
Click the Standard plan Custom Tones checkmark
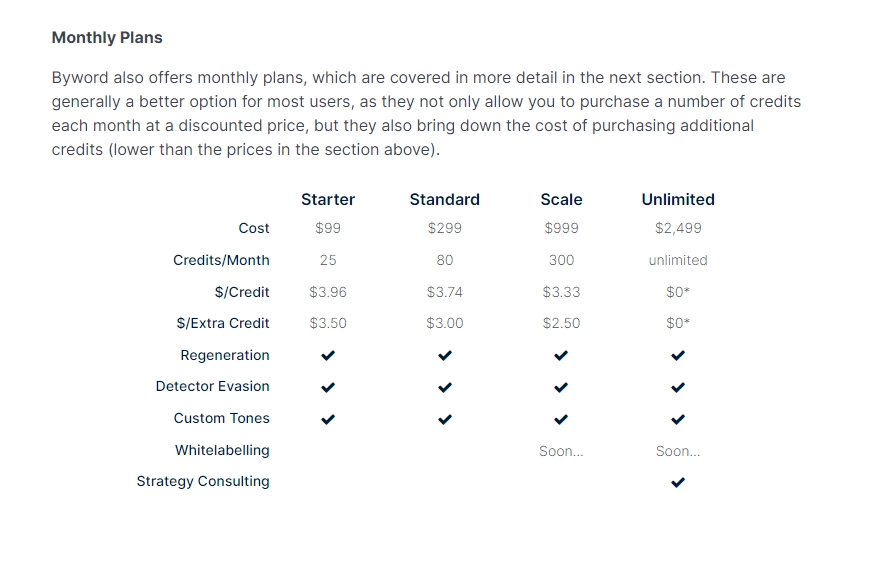point(445,419)
